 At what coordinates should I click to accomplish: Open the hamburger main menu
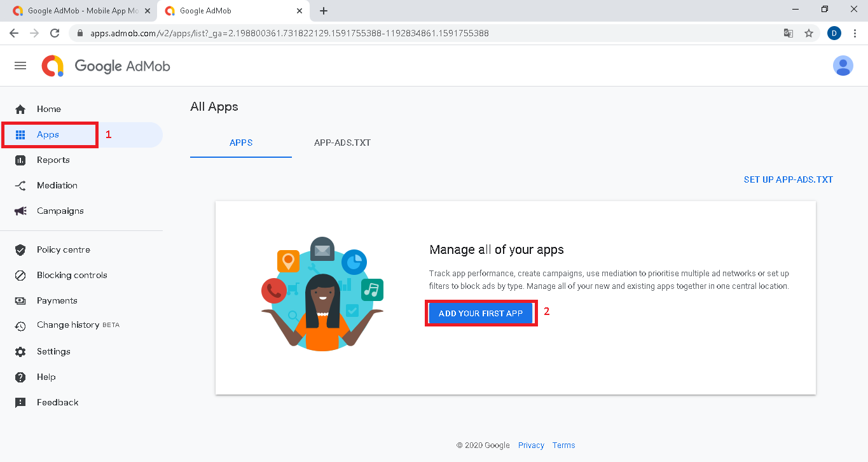coord(20,66)
